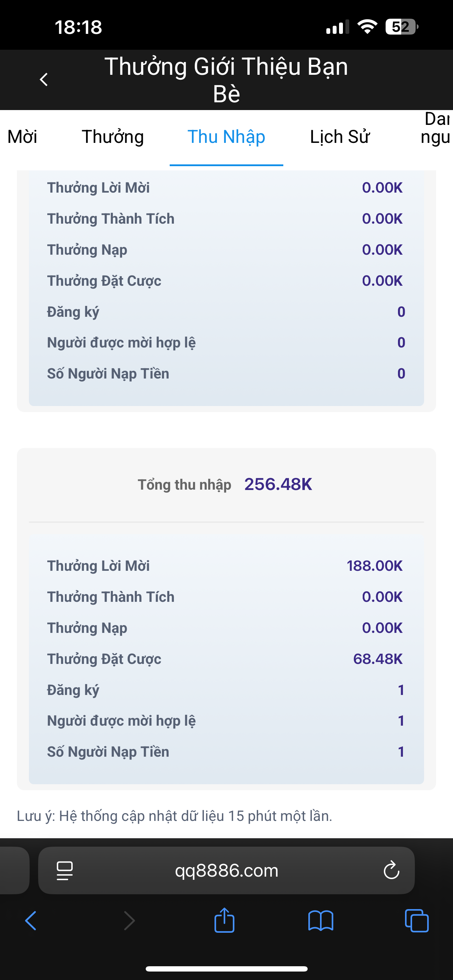
Task: Tap the iOS home indicator bar
Action: pyautogui.click(x=226, y=969)
